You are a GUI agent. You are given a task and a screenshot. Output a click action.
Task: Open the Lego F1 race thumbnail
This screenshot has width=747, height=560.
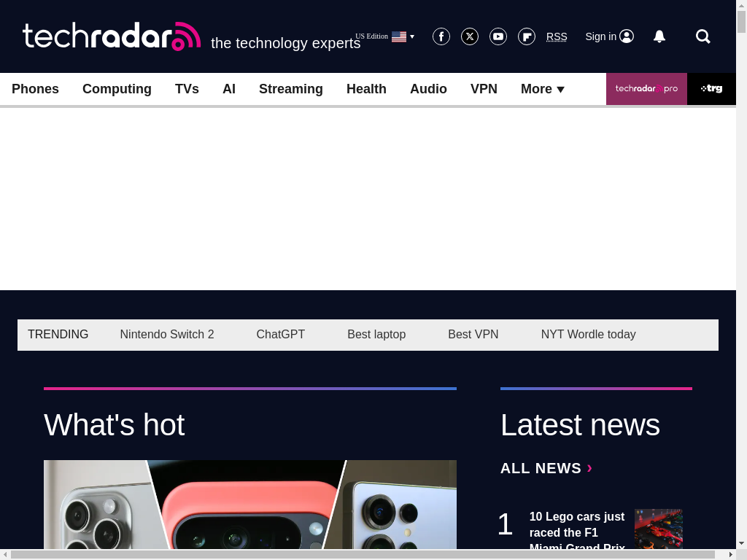pyautogui.click(x=659, y=529)
